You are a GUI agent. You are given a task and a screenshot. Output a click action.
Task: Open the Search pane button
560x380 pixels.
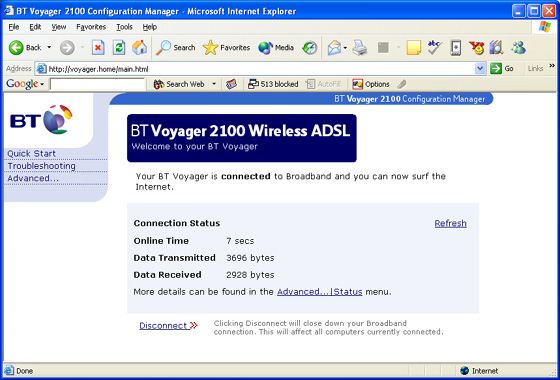[175, 48]
